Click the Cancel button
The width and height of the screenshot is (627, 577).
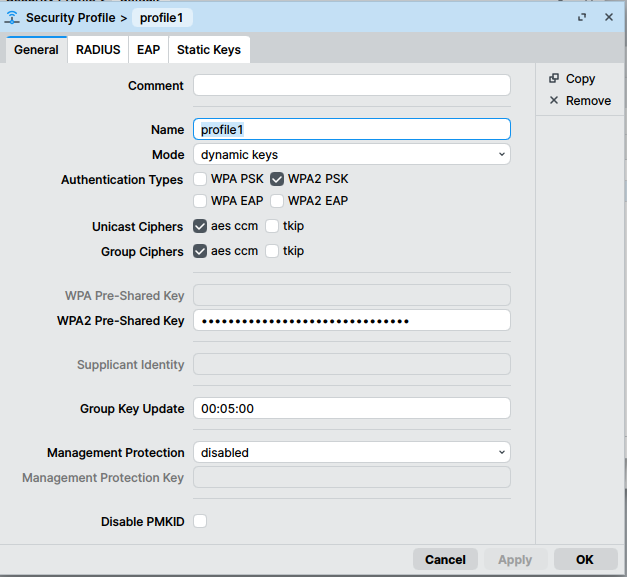[x=445, y=560]
